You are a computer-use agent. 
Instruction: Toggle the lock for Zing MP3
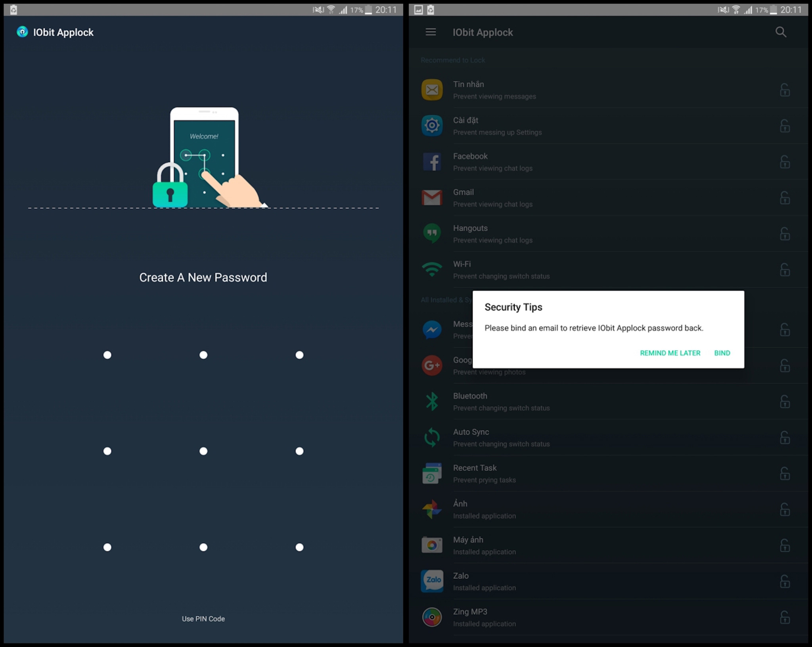pos(785,617)
